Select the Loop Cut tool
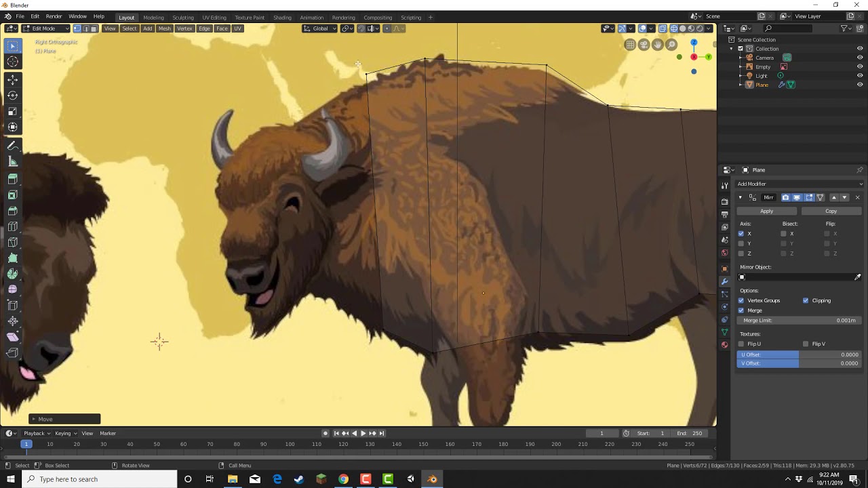 point(12,226)
